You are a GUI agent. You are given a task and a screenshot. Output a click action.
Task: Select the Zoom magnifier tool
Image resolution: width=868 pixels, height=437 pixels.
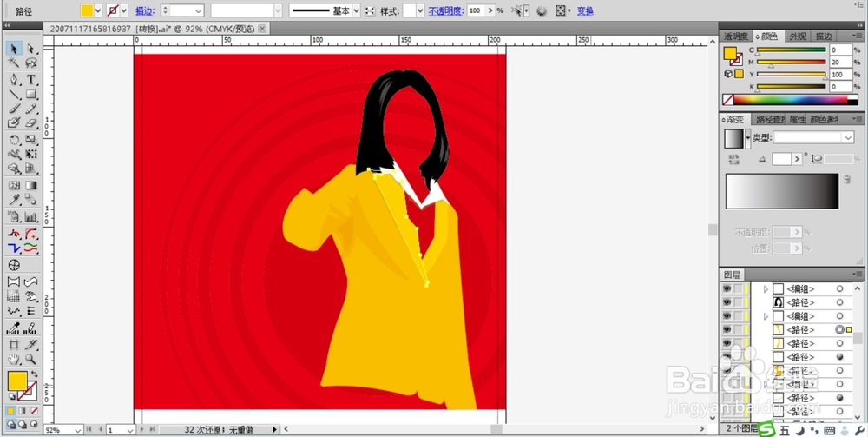pos(31,360)
